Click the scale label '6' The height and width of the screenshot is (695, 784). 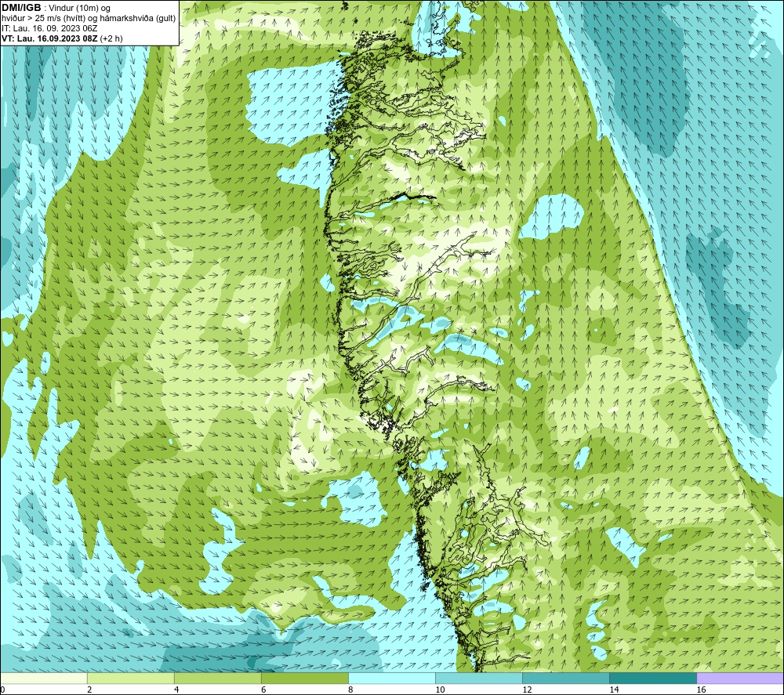(x=263, y=690)
